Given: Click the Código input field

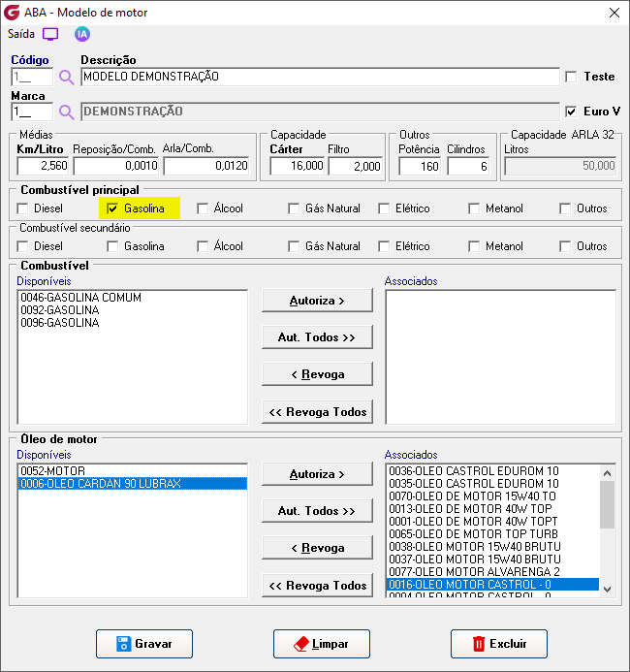Looking at the screenshot, I should tap(32, 78).
